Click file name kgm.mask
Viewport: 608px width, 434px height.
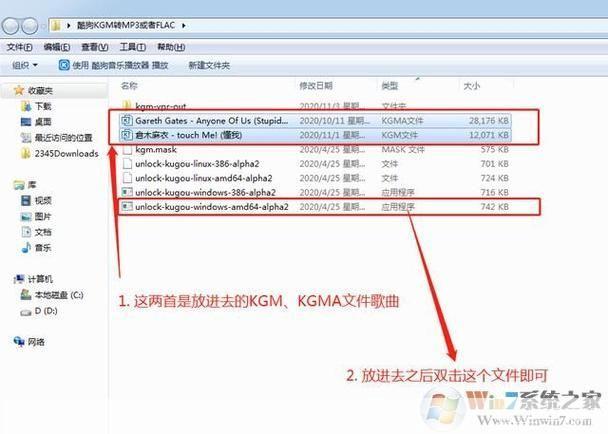156,149
